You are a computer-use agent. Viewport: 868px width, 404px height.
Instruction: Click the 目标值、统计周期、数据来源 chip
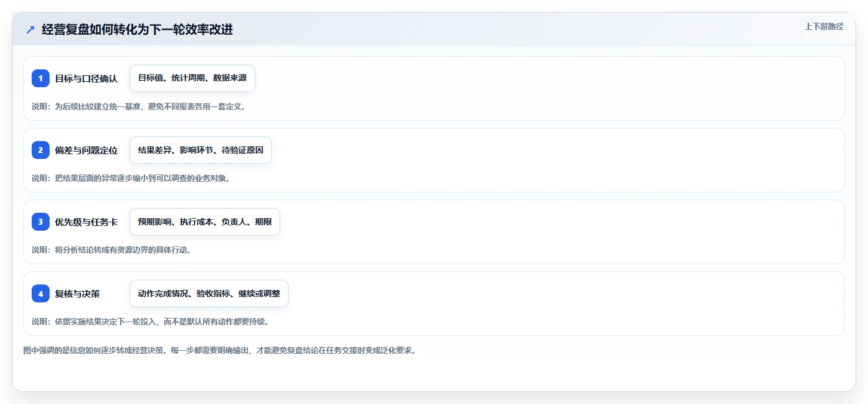pos(192,78)
